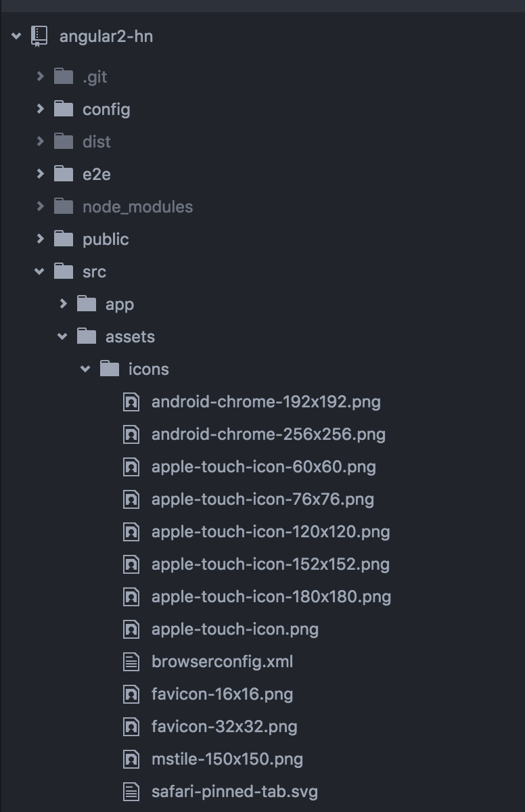The image size is (525, 812).
Task: Collapse the src folder chevron
Action: point(39,271)
